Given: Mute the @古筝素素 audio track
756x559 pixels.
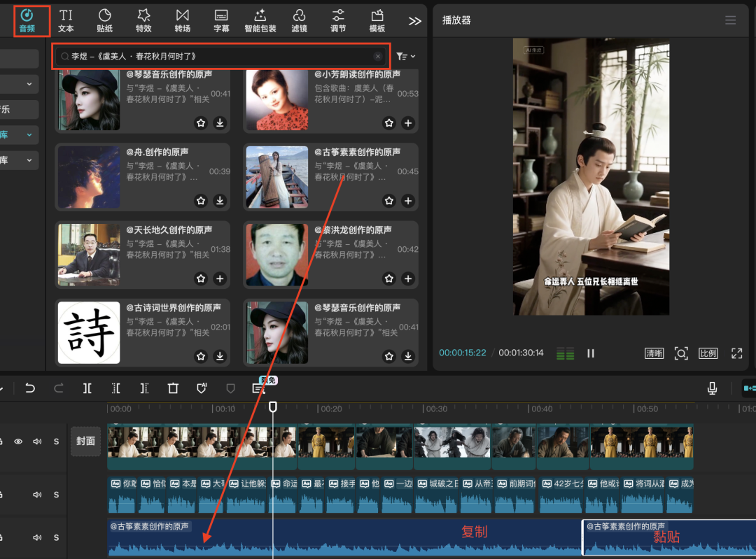Looking at the screenshot, I should coord(38,537).
